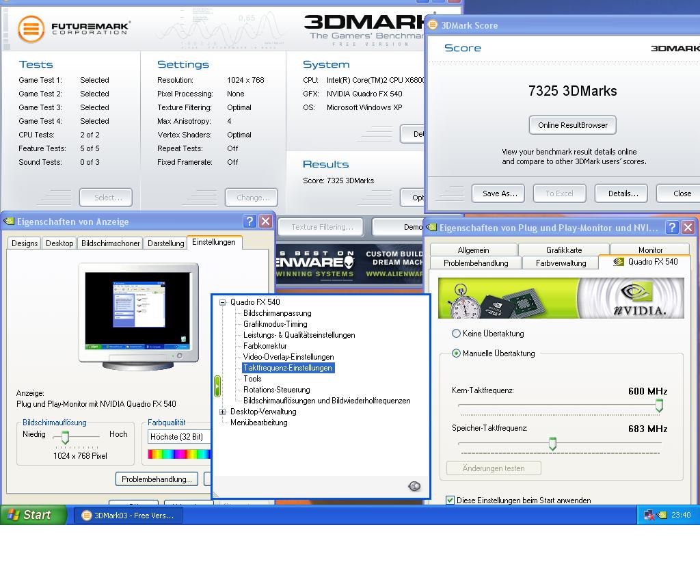Click Eigenschaften von Anzeige title bar icon
Viewport: 700px width, 588px height.
pos(8,222)
